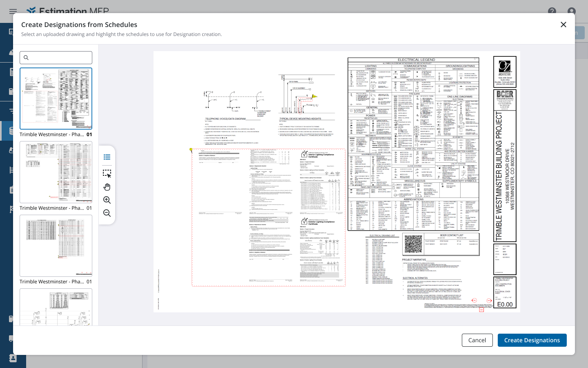
Task: Zoom out of the drawing
Action: (x=107, y=213)
